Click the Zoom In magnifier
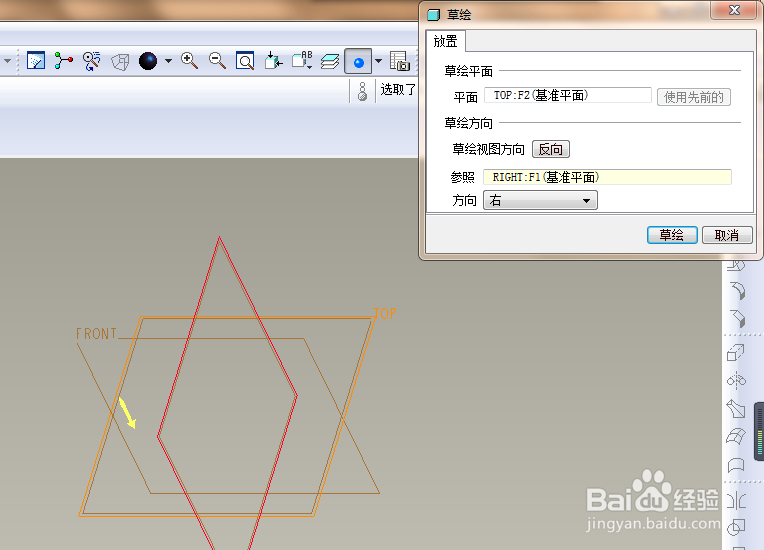The width and height of the screenshot is (764, 550). 189,61
